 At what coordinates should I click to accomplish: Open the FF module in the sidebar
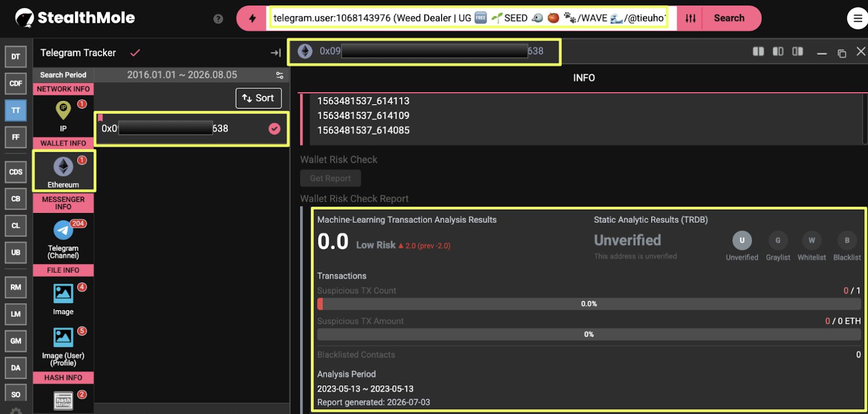(x=16, y=137)
